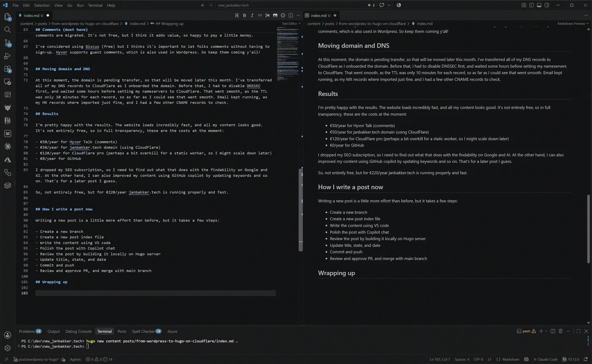Toggle the primary side bar layout
This screenshot has width=592, height=364.
(x=532, y=5)
